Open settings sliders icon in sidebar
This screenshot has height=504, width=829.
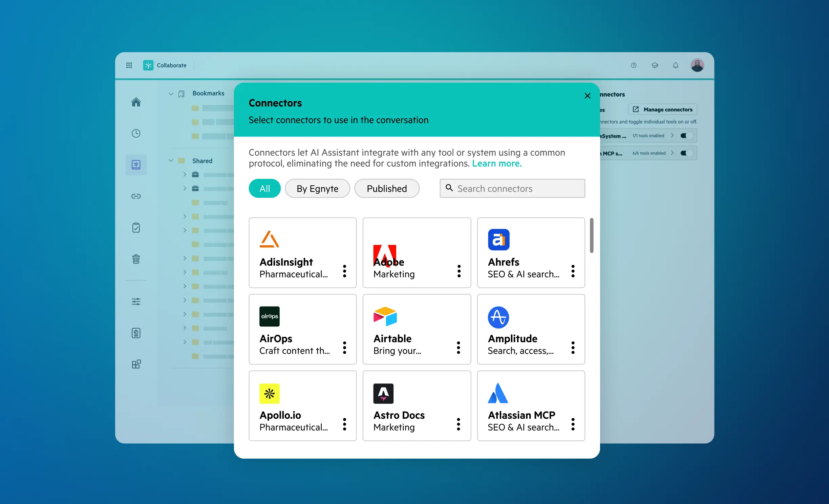(x=136, y=301)
